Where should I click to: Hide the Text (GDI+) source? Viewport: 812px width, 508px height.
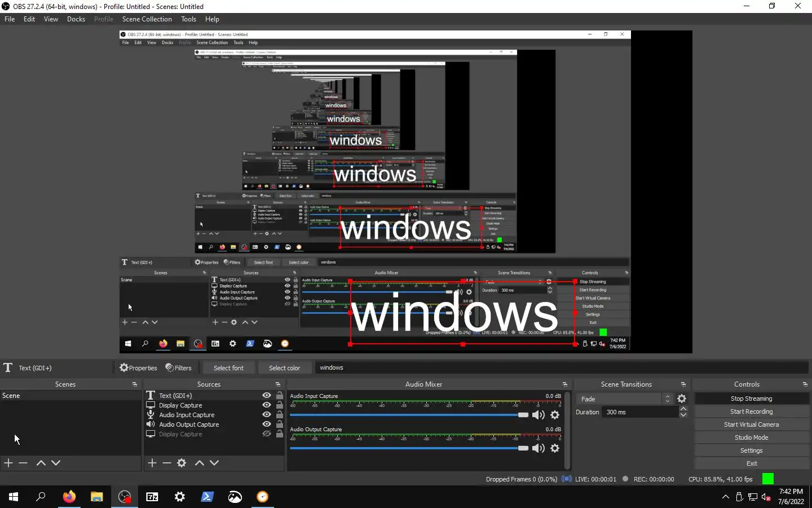click(267, 396)
